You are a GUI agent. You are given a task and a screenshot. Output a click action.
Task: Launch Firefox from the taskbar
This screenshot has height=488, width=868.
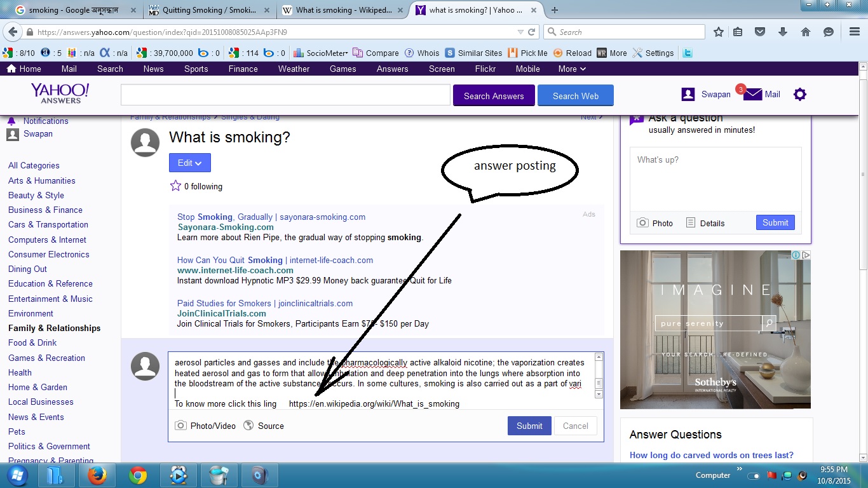pos(97,475)
